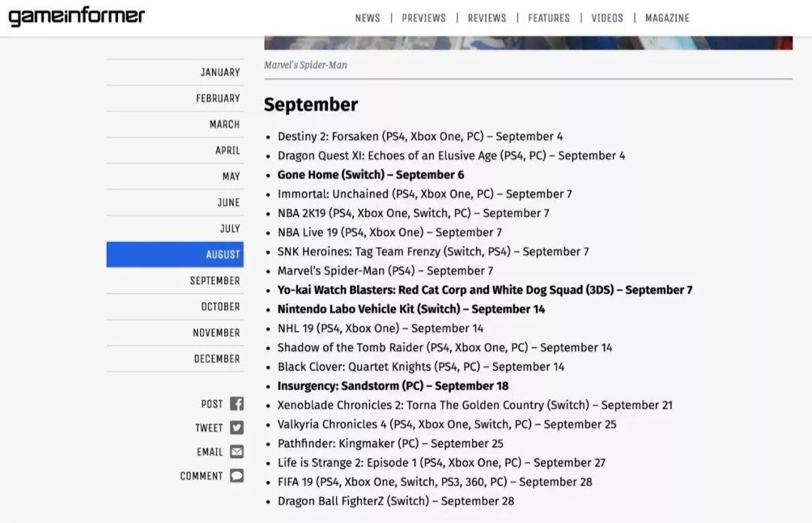Jump to January in month list
The image size is (812, 523).
pyautogui.click(x=175, y=72)
